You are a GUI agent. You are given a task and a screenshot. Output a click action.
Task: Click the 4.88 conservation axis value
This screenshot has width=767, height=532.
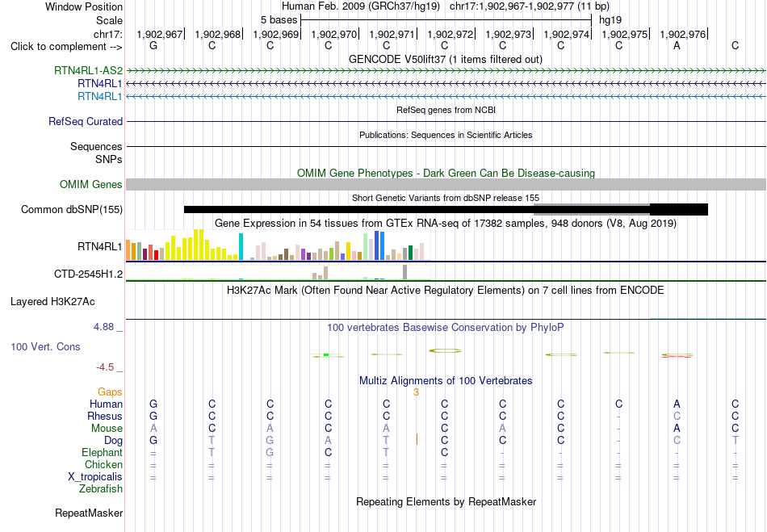click(103, 327)
